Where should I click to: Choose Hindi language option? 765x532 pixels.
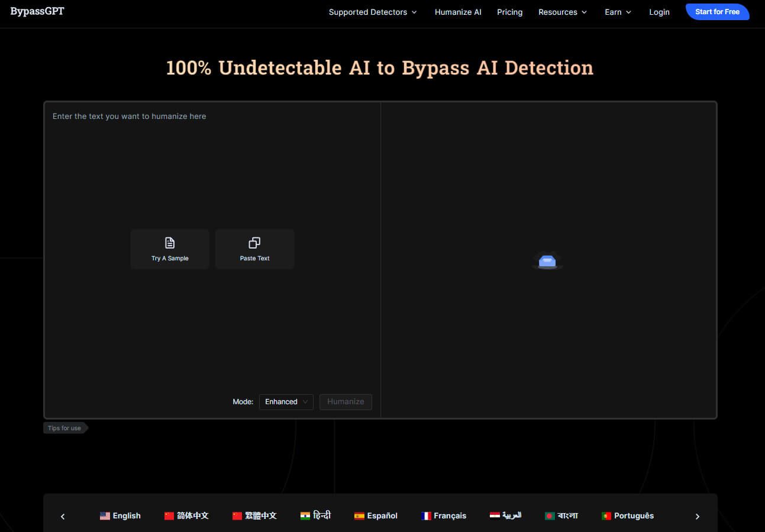(315, 515)
